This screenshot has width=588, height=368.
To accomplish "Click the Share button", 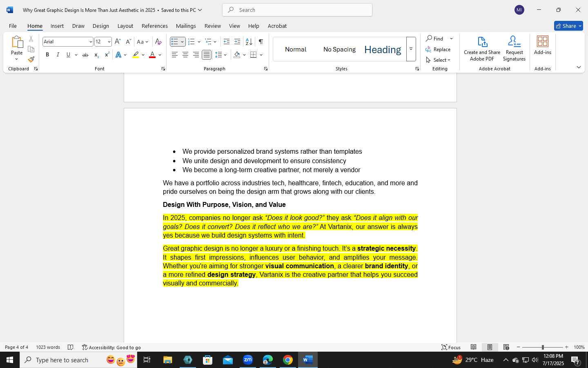I will tap(568, 26).
